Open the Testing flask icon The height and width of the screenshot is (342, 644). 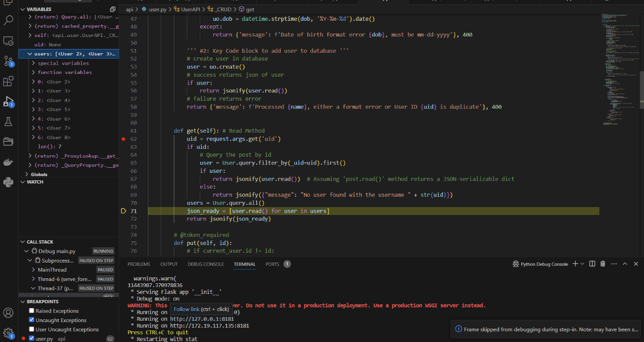[x=9, y=121]
